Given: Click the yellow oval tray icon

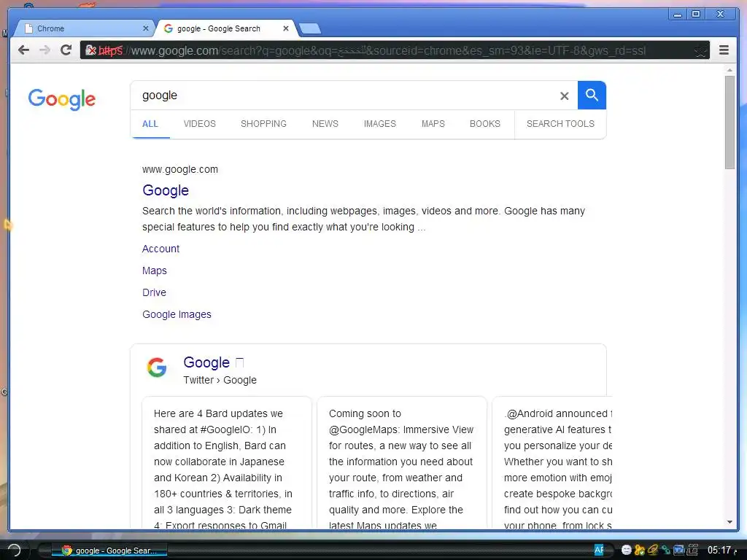Looking at the screenshot, I should coord(653,550).
